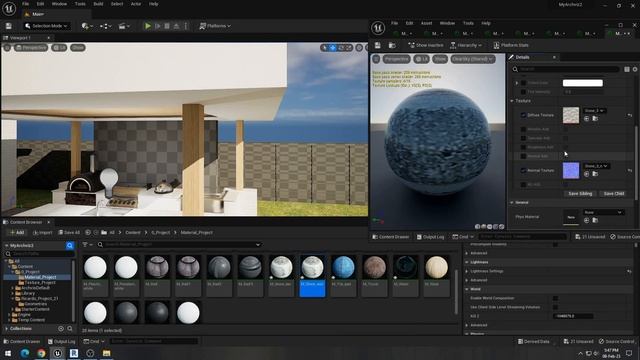Click the search field in Content Browser assets

[x=180, y=244]
